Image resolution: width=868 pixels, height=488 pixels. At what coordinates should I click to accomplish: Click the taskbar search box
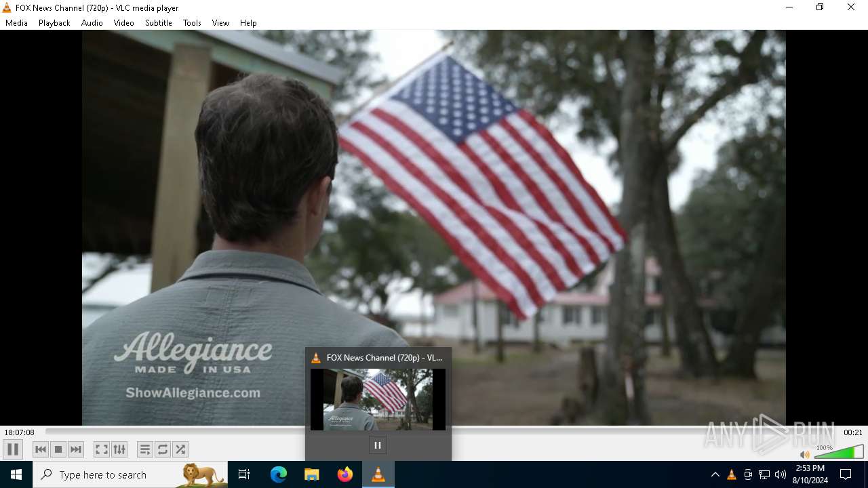pyautogui.click(x=130, y=474)
